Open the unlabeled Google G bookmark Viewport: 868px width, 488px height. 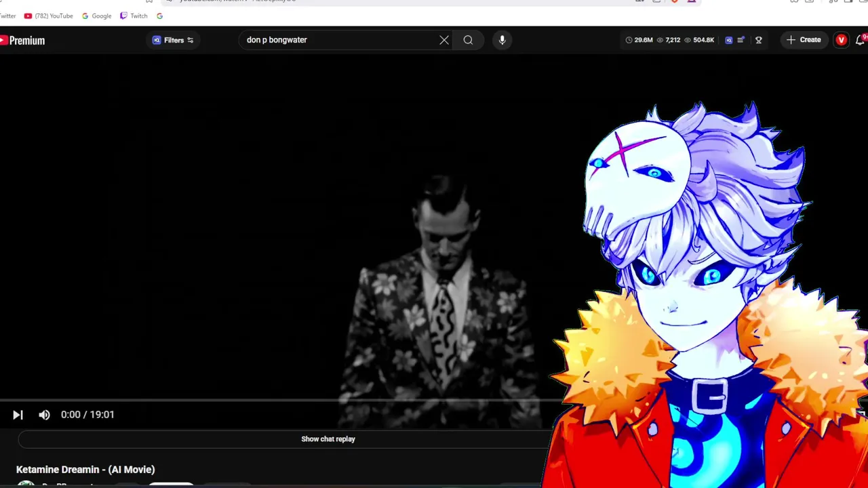click(159, 16)
